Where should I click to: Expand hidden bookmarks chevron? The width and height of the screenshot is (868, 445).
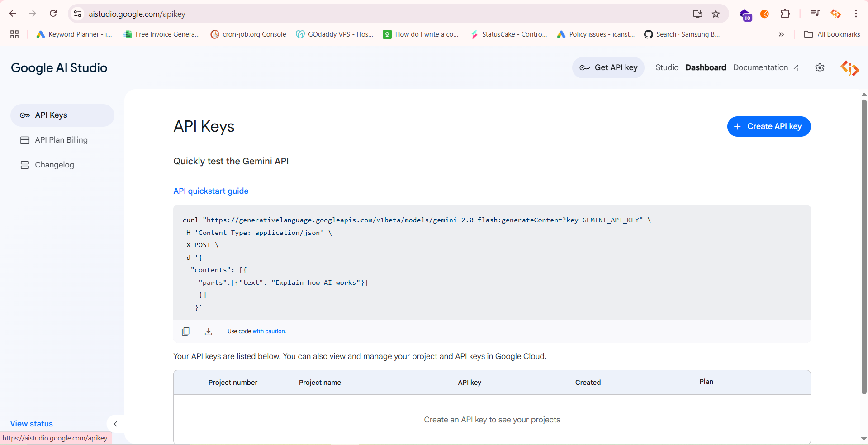(x=781, y=34)
